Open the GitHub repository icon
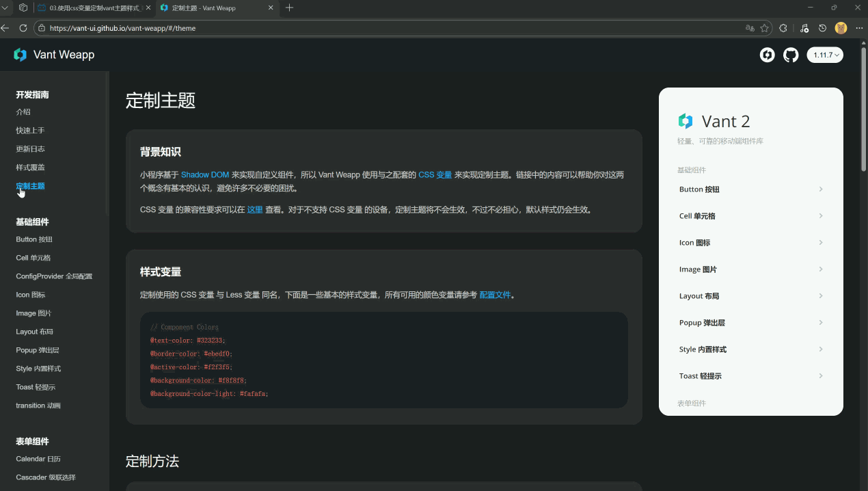868x491 pixels. (x=791, y=55)
